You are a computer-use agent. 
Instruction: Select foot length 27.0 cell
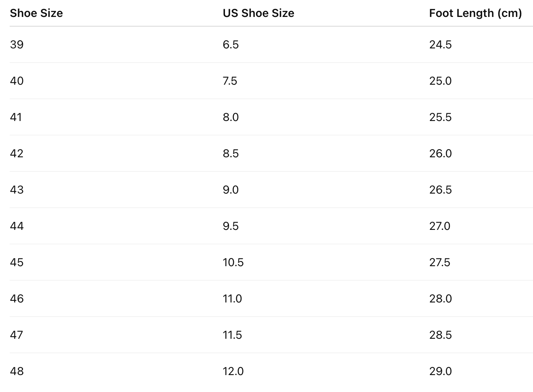[439, 226]
